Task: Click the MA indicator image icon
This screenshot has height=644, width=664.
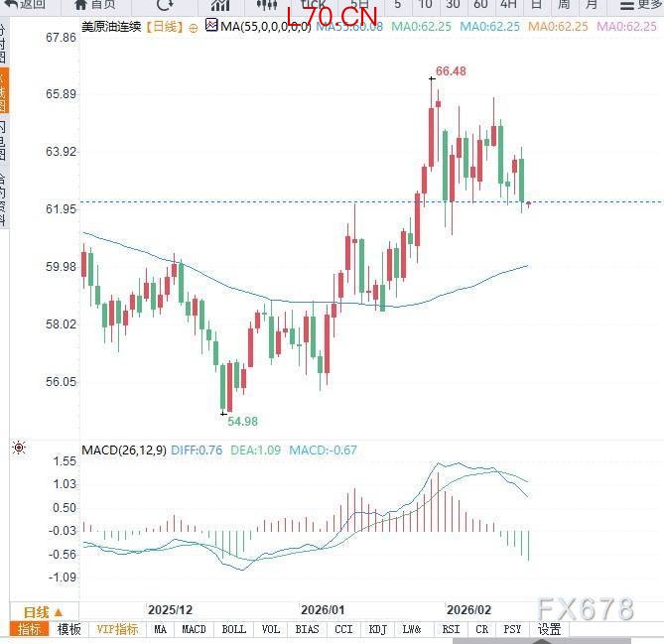Action: click(211, 26)
